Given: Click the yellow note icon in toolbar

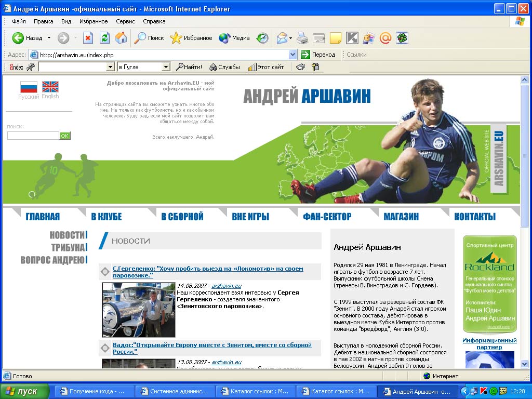Looking at the screenshot, I should 335,38.
